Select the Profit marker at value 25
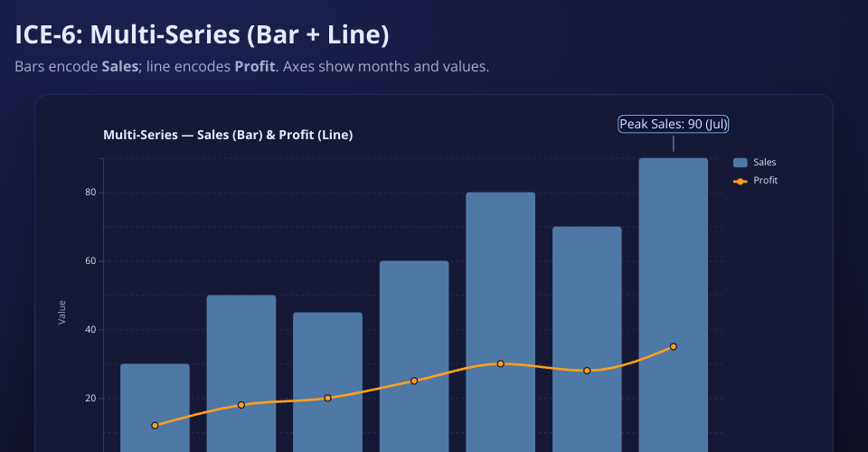The image size is (868, 452). click(414, 381)
